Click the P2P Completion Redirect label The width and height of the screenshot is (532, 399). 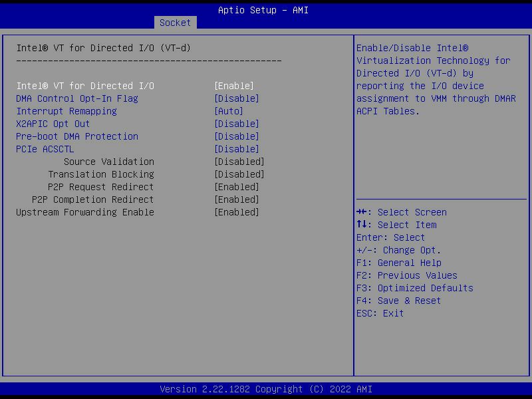point(92,199)
